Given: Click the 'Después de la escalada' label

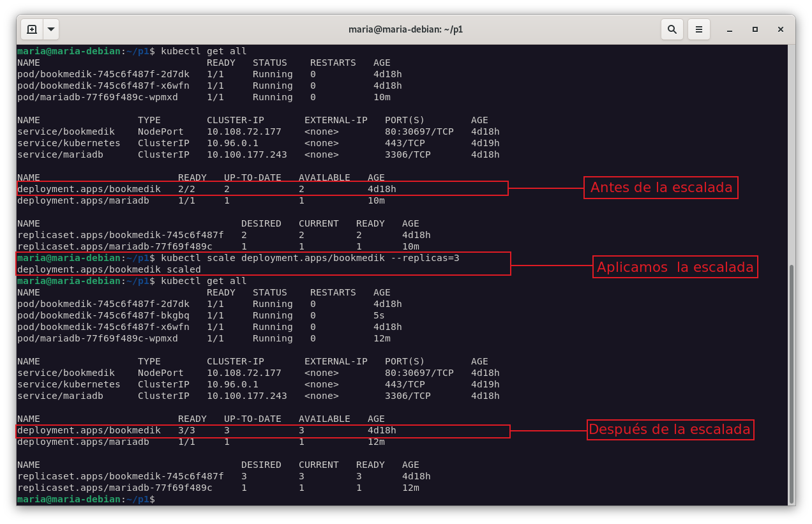Looking at the screenshot, I should (x=669, y=430).
